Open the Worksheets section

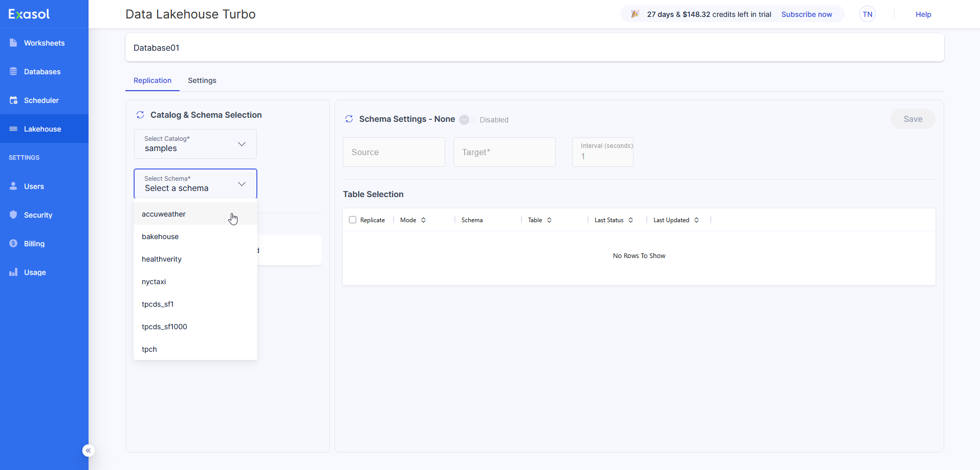point(45,43)
